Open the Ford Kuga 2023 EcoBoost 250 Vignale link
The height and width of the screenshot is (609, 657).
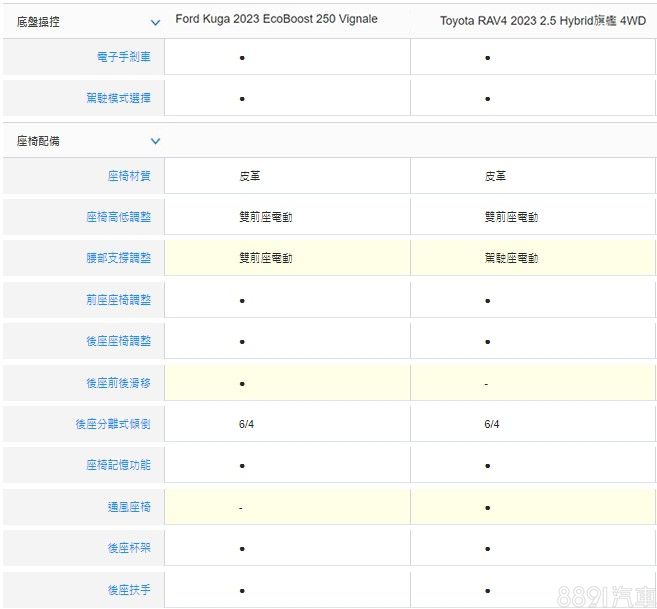(x=276, y=19)
